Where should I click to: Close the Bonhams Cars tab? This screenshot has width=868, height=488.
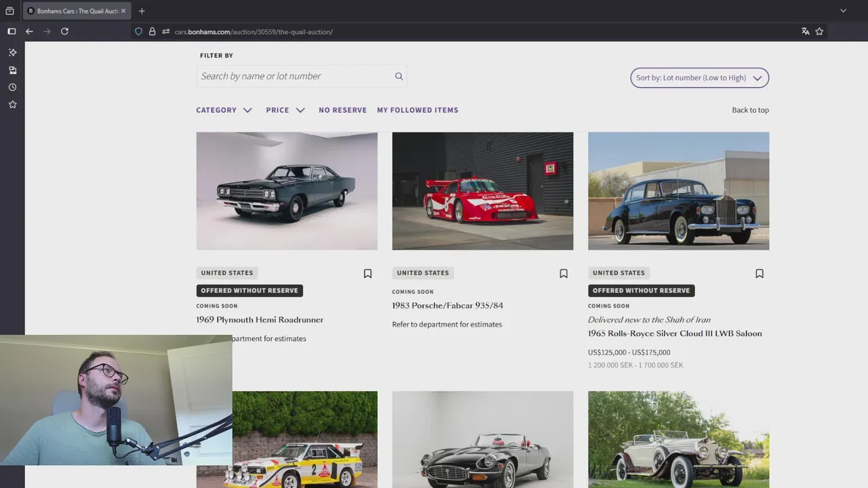123,11
